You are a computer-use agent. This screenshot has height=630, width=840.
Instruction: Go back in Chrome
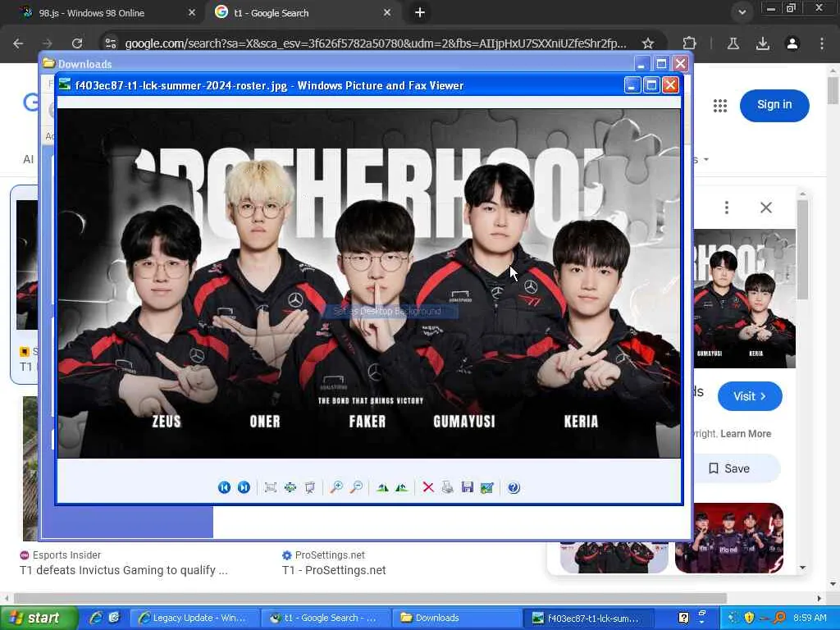click(18, 43)
